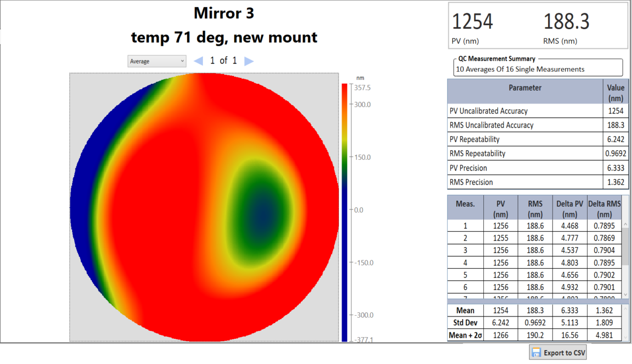Click the previous measurement blue arrow icon

198,60
